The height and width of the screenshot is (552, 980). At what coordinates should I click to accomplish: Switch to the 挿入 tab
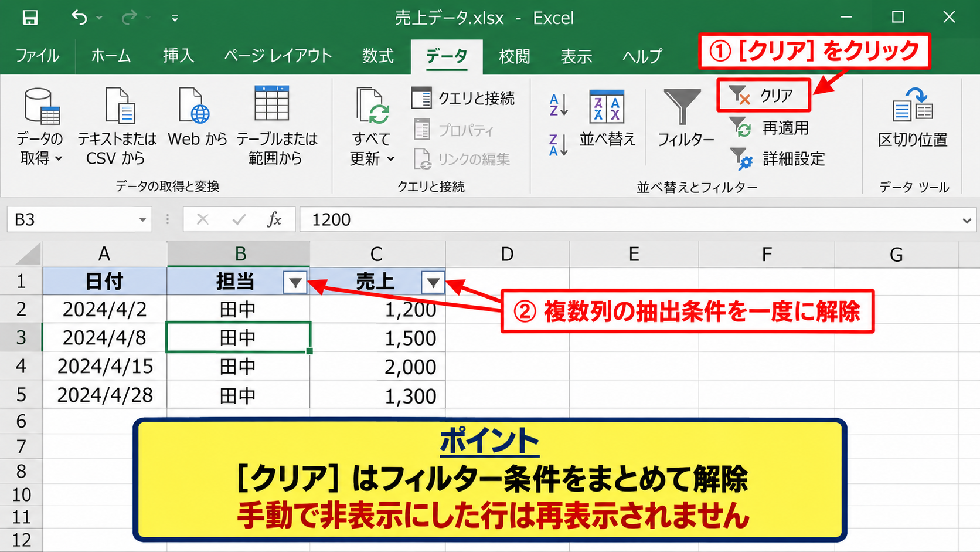[x=178, y=56]
